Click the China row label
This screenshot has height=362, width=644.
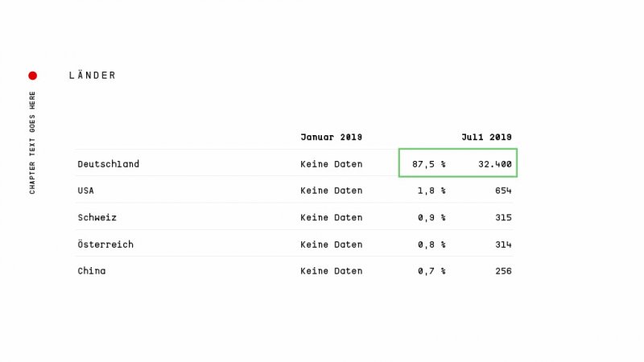(91, 271)
